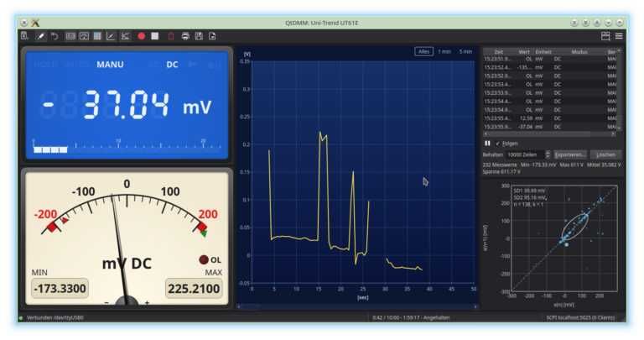Screen dimensions: 644x340
Task: Click the connect probe icon in toolbar
Action: (40, 36)
